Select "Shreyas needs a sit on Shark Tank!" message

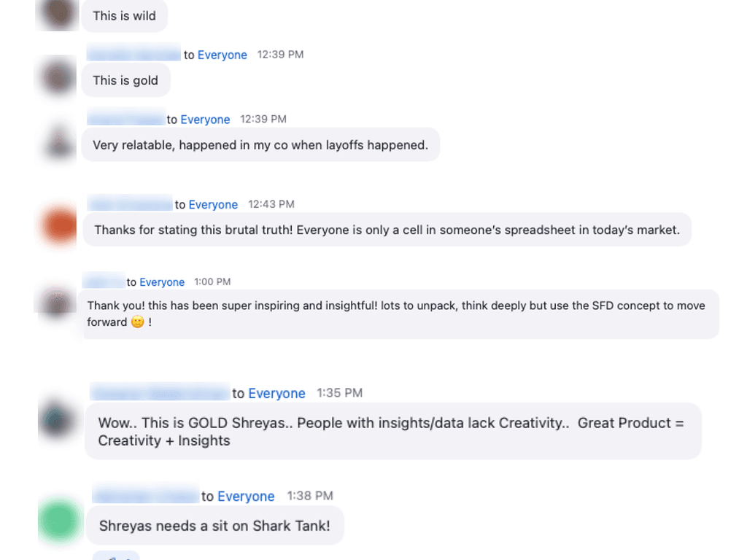tap(214, 526)
